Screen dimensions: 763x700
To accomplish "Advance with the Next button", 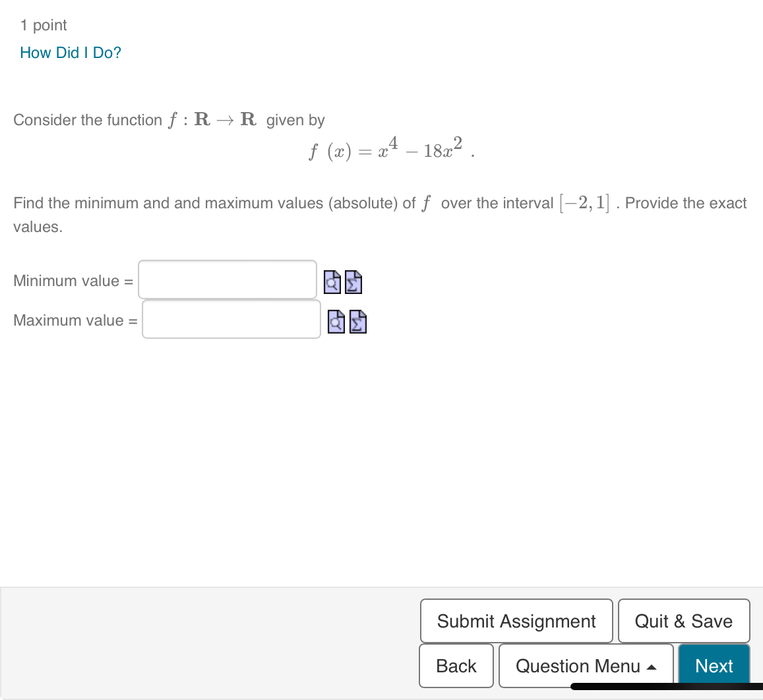I will tap(714, 666).
